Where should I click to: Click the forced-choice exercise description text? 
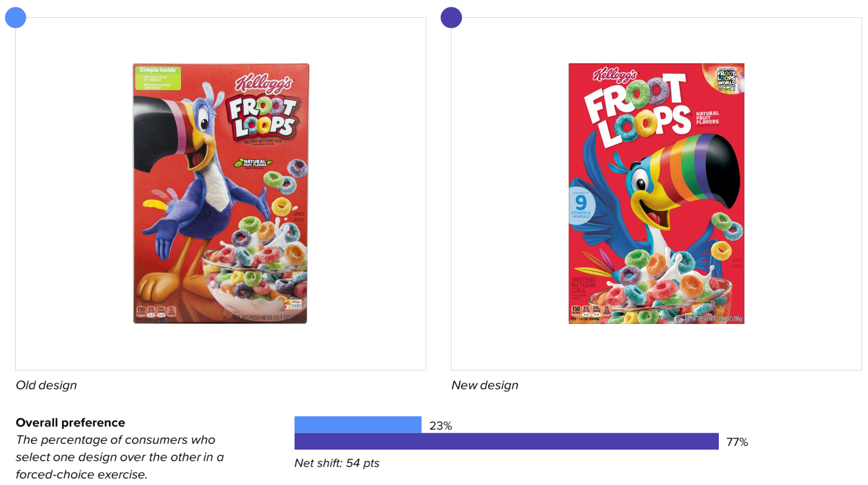point(120,457)
